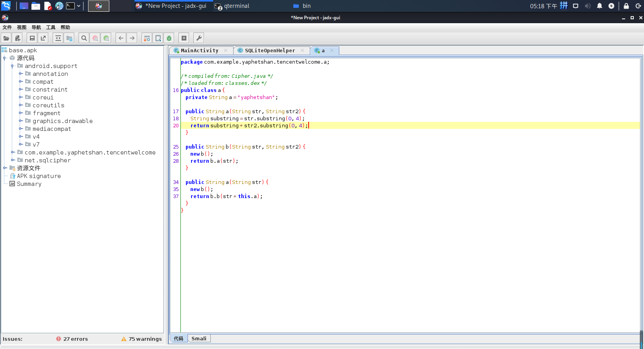The image size is (644, 349).
Task: Toggle sync with editor button
Action: pos(58,38)
